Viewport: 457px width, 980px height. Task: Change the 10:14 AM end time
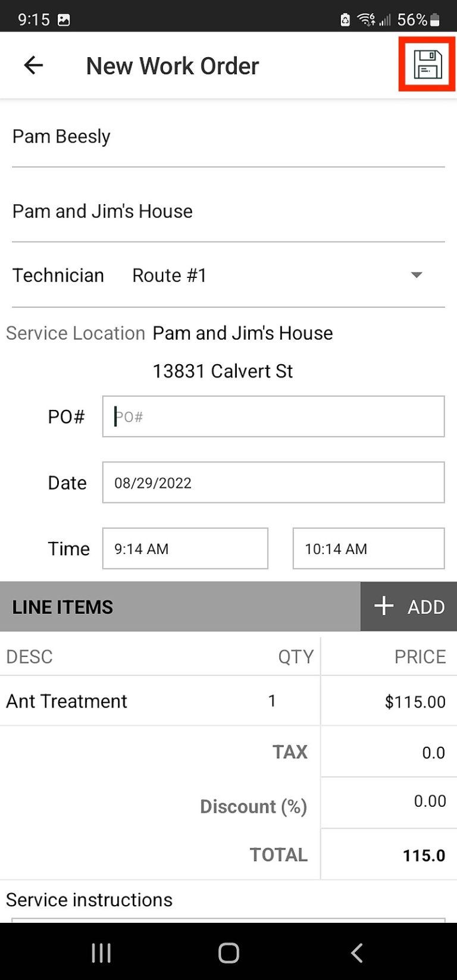[x=368, y=549]
